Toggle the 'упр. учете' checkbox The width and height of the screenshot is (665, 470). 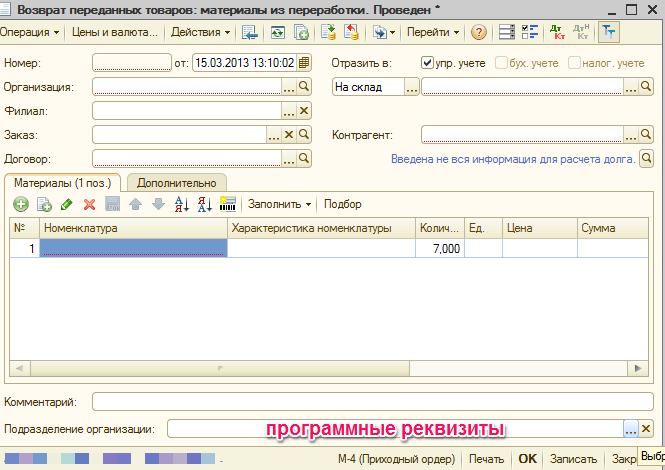point(428,63)
